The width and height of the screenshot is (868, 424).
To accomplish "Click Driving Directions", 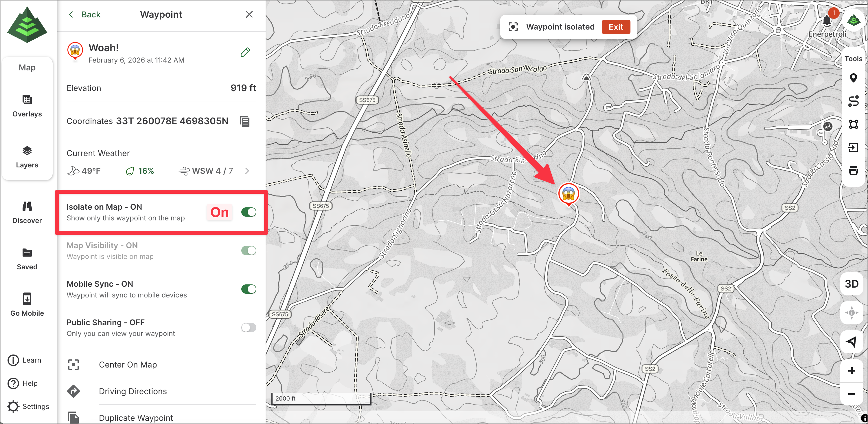I will click(x=133, y=391).
